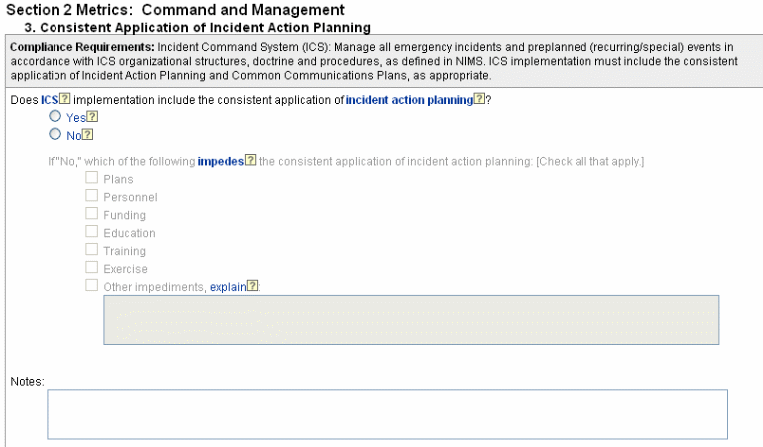
Task: Check the Exercise checkbox
Action: 92,268
